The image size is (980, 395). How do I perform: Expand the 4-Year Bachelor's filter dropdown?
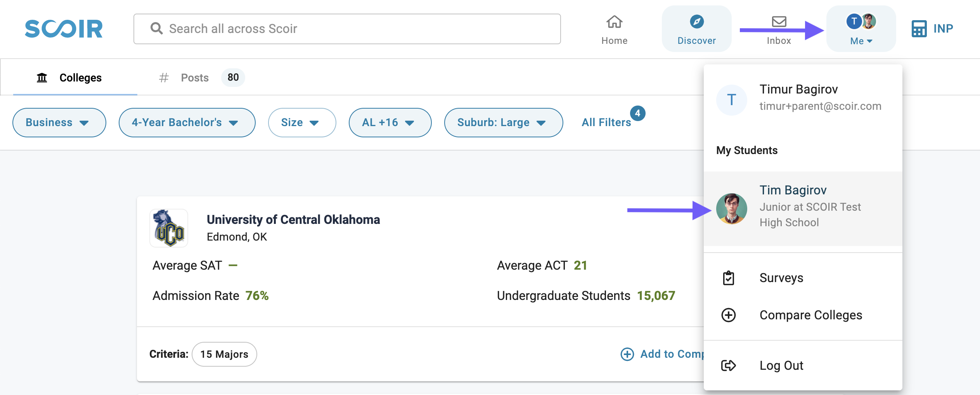(x=187, y=123)
